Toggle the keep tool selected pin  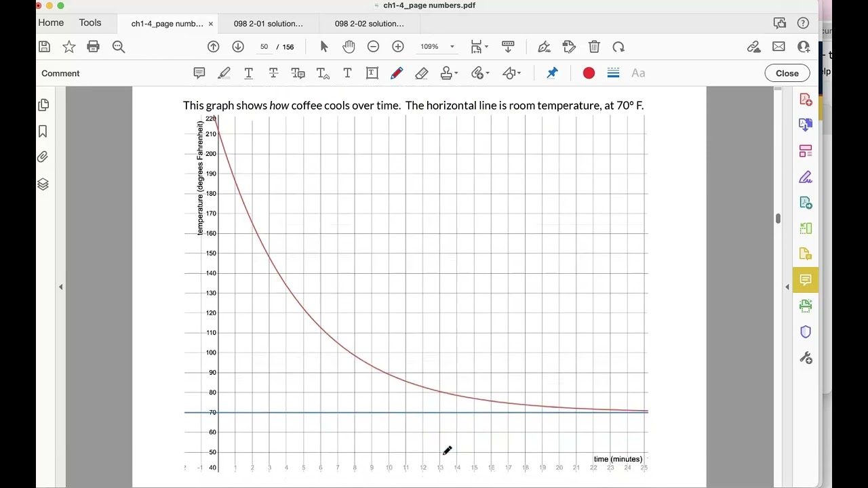pos(552,73)
